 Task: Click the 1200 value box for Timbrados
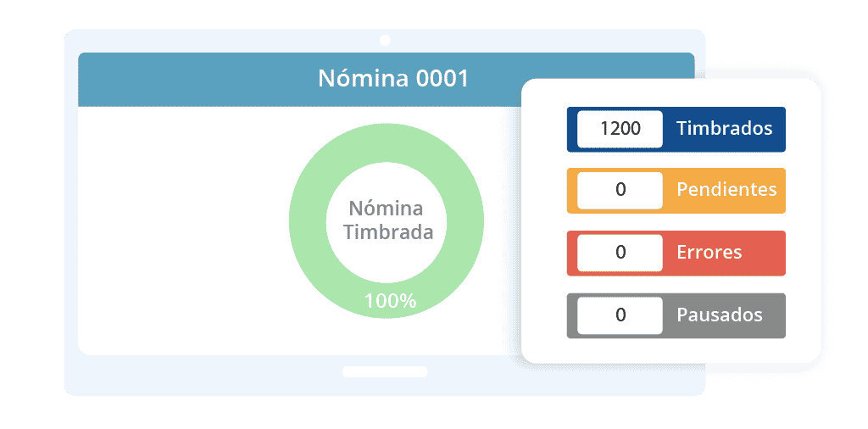point(620,129)
